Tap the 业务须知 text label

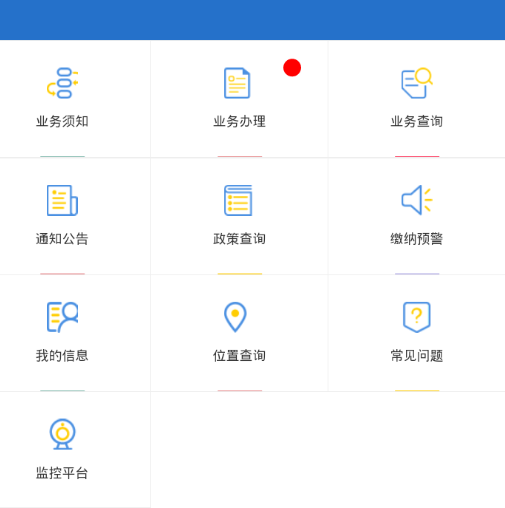click(x=62, y=121)
